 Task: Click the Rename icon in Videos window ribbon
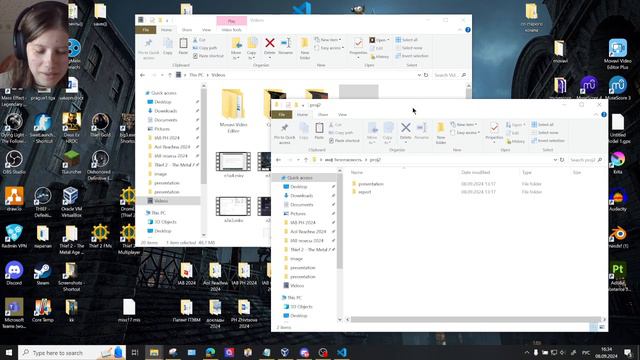click(x=286, y=46)
